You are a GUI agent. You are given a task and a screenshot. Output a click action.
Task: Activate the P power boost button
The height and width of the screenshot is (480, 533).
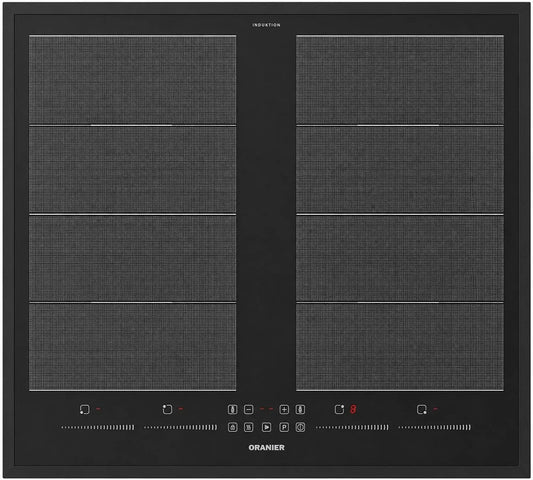click(284, 427)
